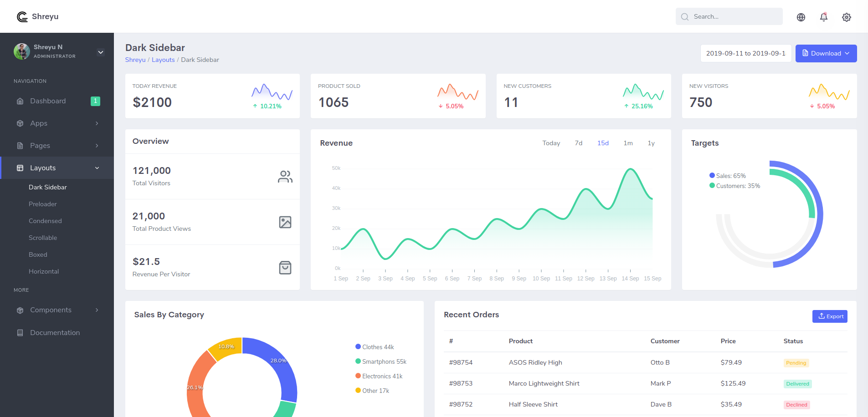Screen dimensions: 868x417
Task: Expand the user profile dropdown chevron
Action: click(101, 52)
